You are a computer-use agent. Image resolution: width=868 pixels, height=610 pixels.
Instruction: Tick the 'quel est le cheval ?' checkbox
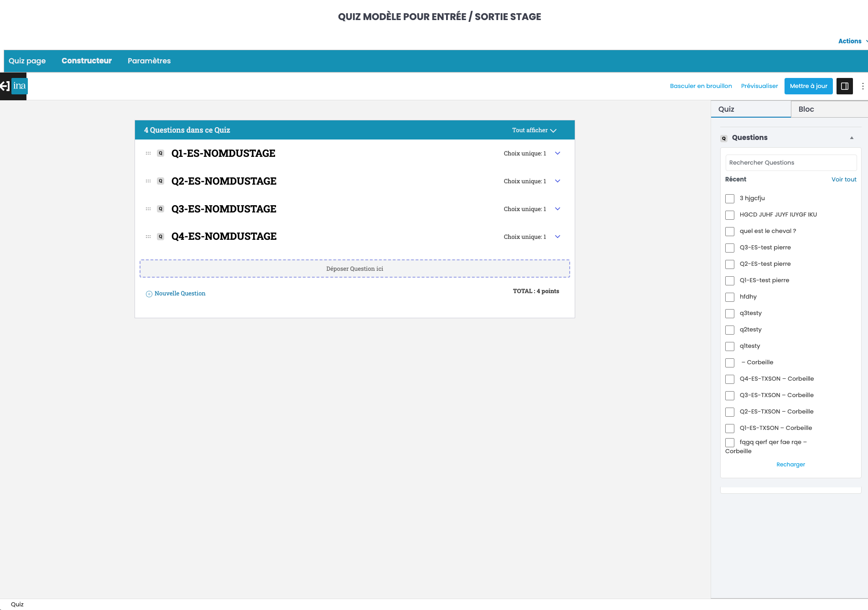tap(730, 232)
